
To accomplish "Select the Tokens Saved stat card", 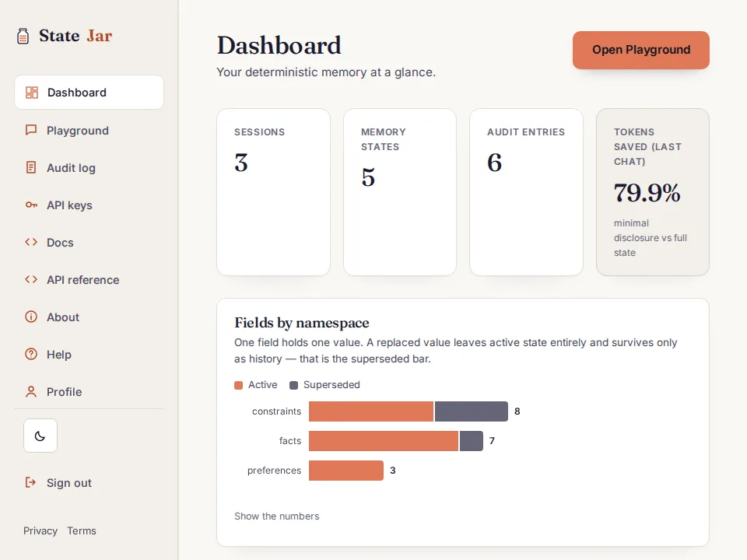I will (653, 192).
